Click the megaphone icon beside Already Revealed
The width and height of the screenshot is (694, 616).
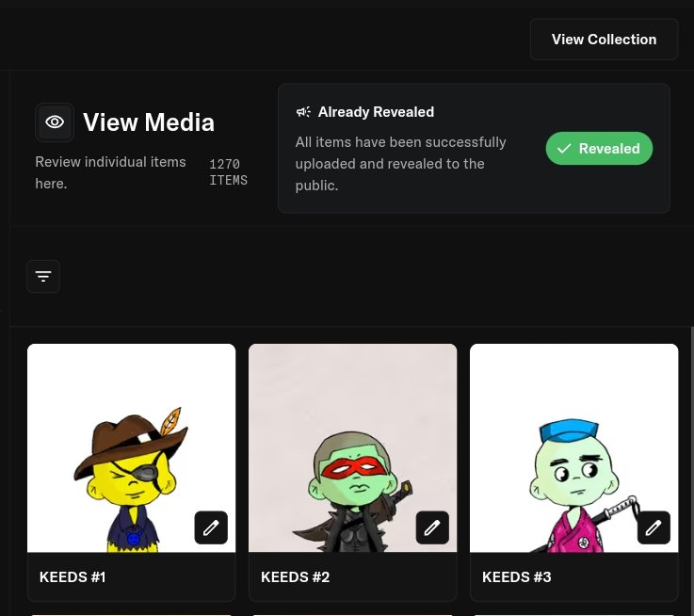point(303,112)
